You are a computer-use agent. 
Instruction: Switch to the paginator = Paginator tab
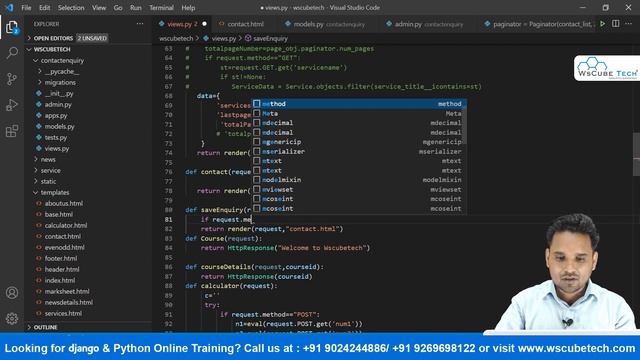coord(539,24)
